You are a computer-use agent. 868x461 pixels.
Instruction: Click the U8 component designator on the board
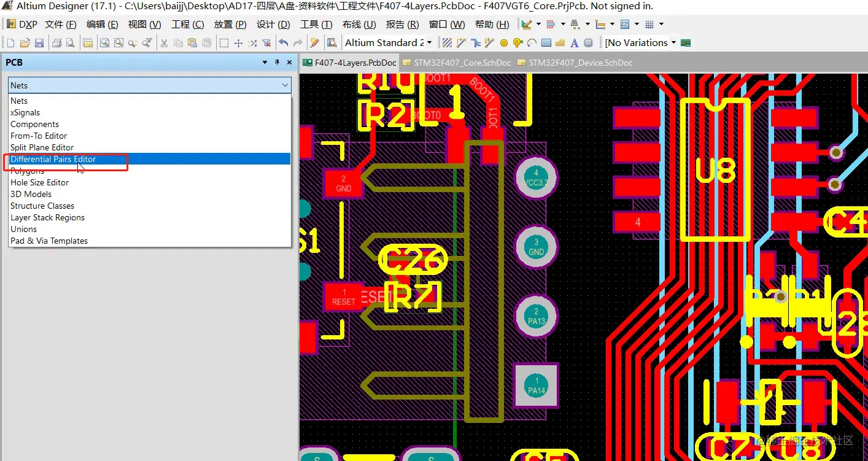716,171
